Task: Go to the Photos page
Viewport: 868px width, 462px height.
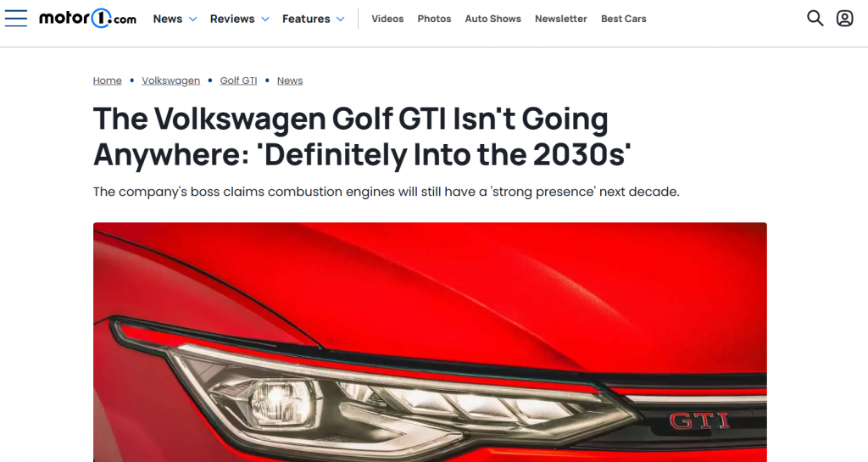Action: [434, 19]
